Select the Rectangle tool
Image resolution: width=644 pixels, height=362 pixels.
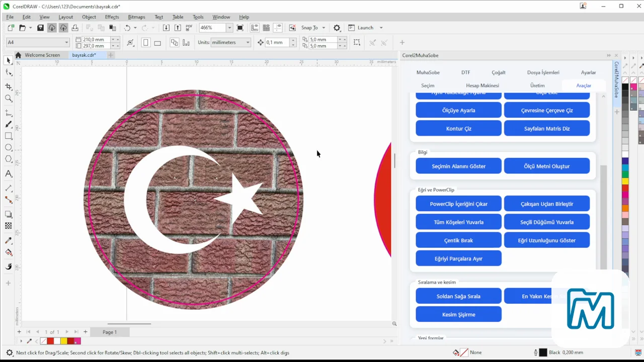pos(8,136)
